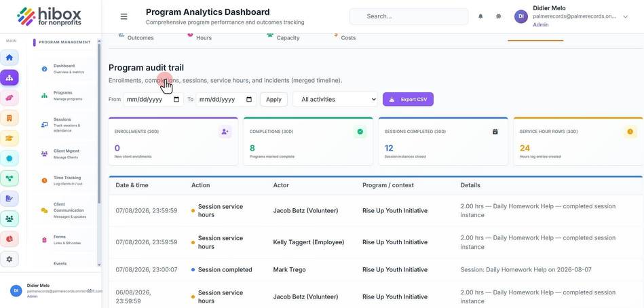Switch to the Hours tab
This screenshot has height=308, width=644.
pos(200,37)
